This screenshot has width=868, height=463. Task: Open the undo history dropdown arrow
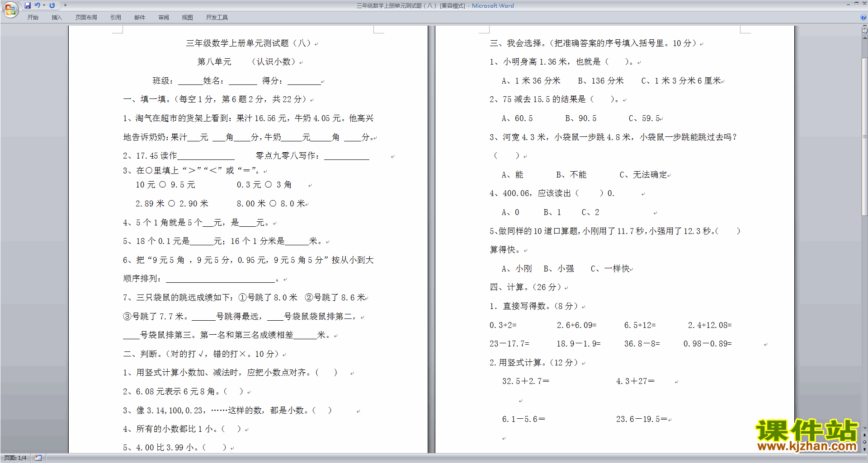[x=44, y=5]
